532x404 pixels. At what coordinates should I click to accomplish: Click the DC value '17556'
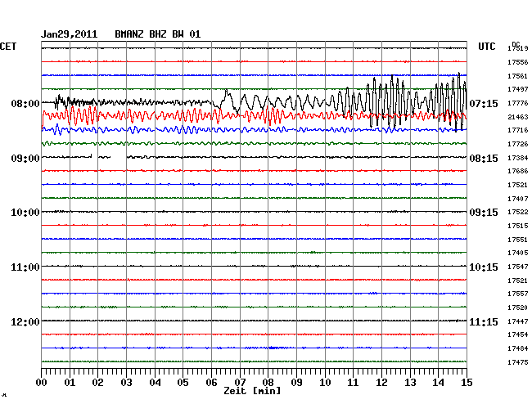518,62
